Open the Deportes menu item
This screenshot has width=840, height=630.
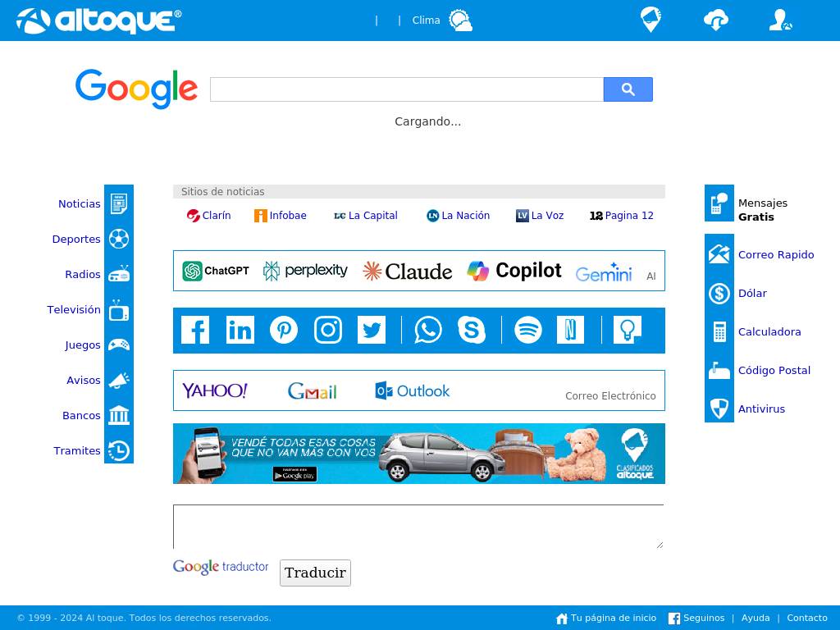[76, 239]
